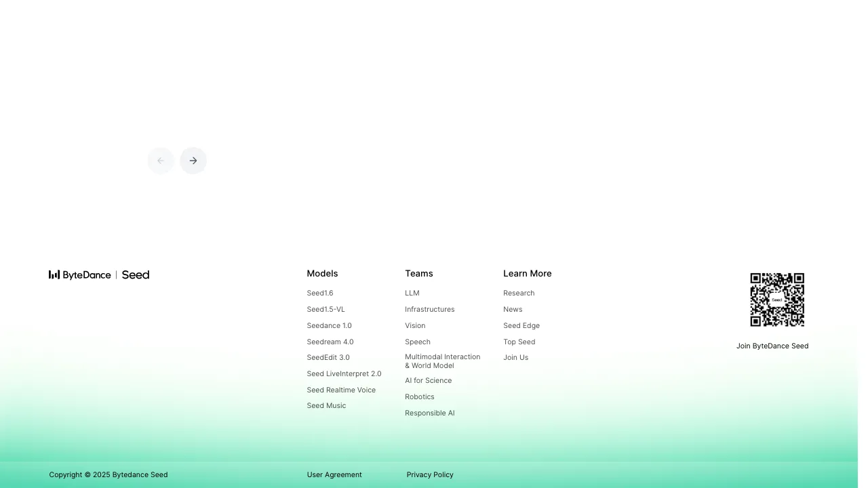Screen dimensions: 868x488
Task: Open the User Agreement
Action: 334,474
